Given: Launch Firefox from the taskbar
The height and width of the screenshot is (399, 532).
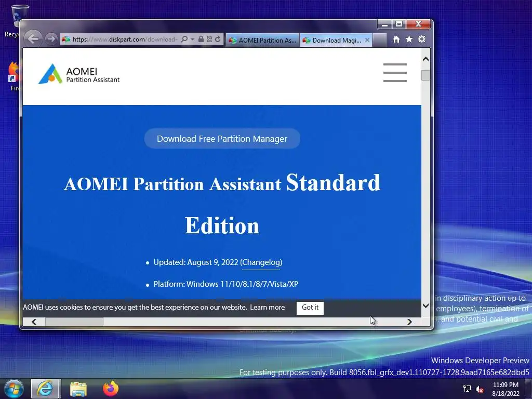Looking at the screenshot, I should tap(111, 389).
